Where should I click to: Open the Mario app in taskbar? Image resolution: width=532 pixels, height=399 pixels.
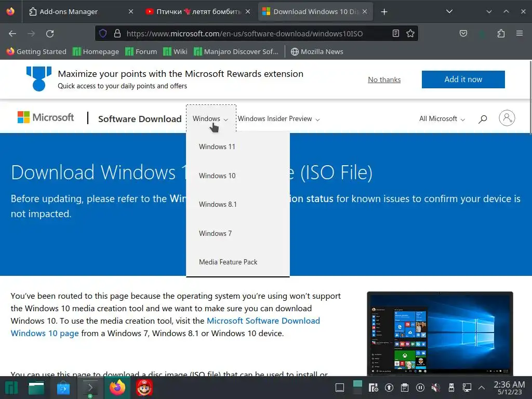[x=144, y=388]
